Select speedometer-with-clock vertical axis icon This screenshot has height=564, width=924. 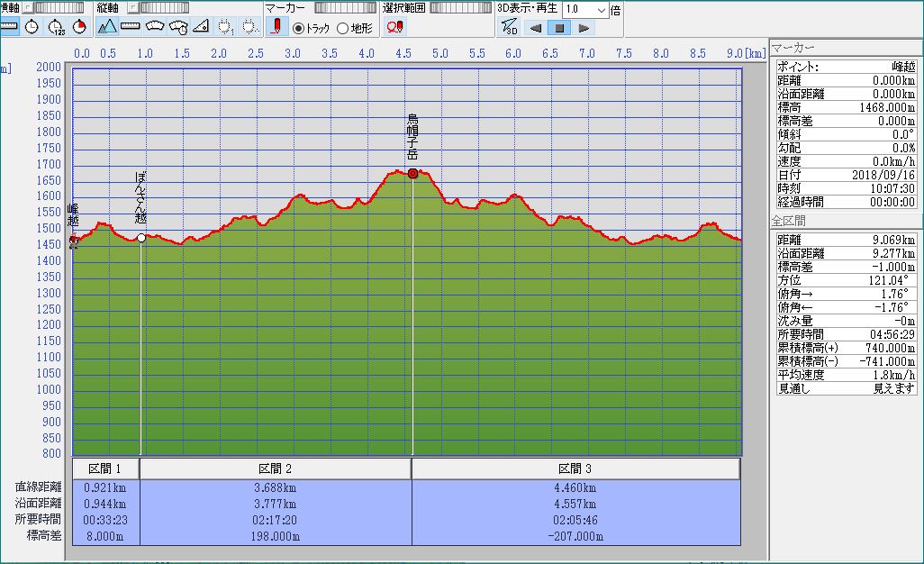click(178, 26)
